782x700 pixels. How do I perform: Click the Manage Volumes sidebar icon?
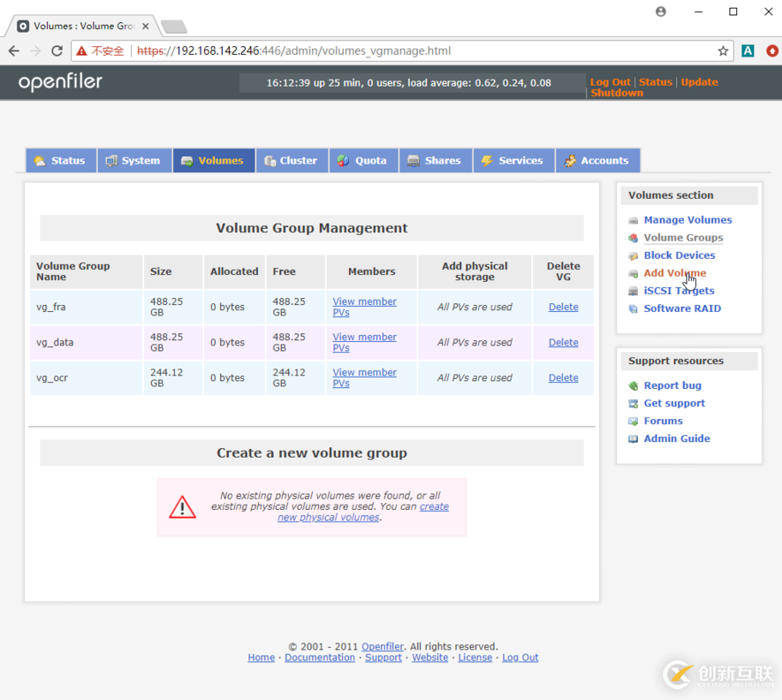point(633,220)
